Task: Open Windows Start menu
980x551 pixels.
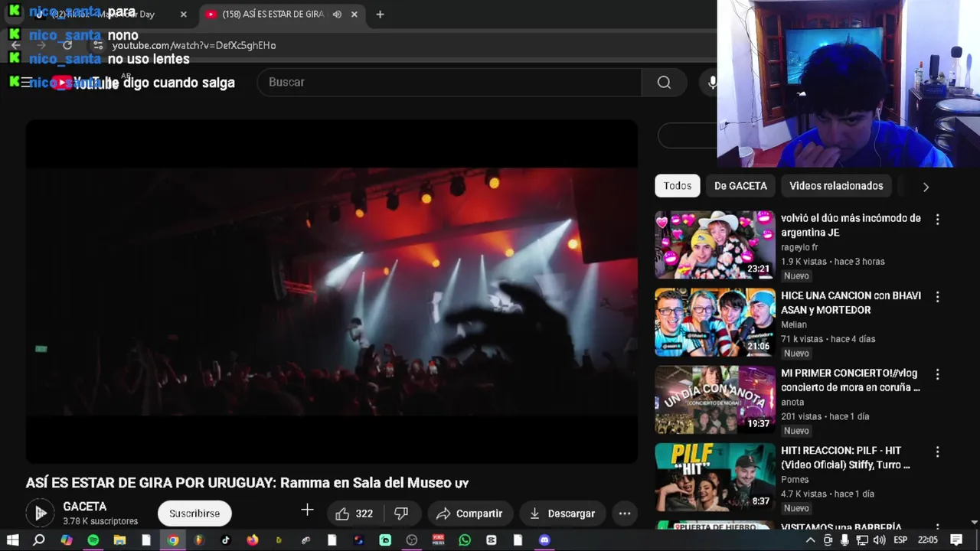Action: [x=12, y=540]
